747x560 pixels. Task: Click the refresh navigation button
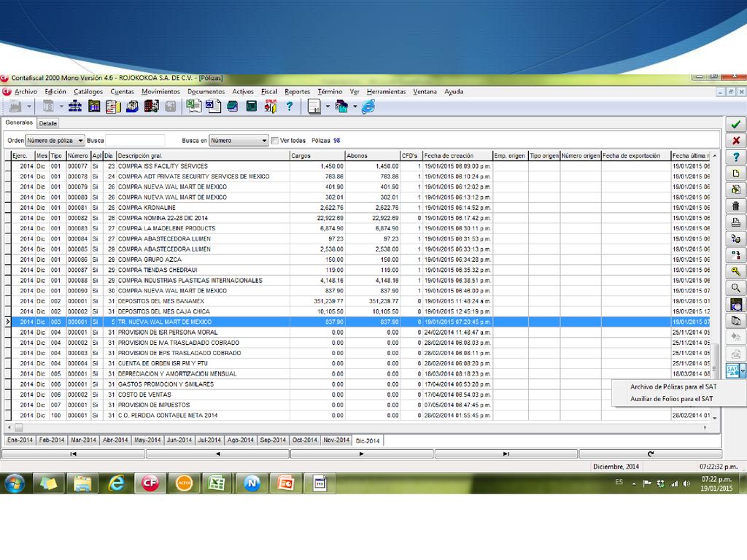coord(651,454)
